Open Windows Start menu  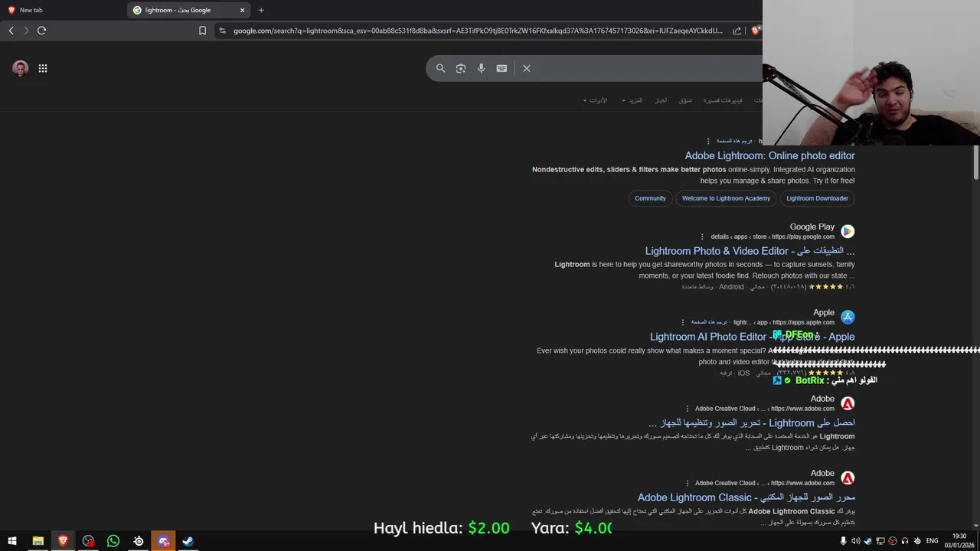click(12, 541)
